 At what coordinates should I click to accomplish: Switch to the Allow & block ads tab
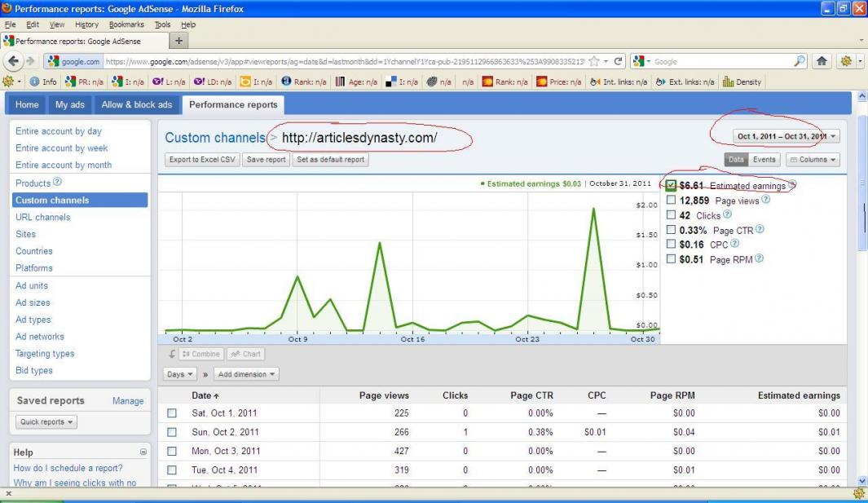[x=137, y=104]
